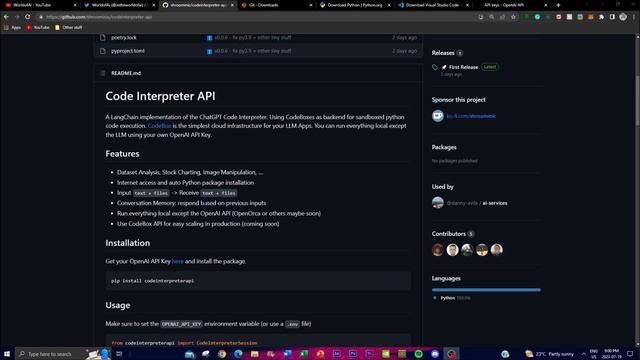The image size is (640, 360).
Task: Open the README.md outline list icon
Action: click(x=102, y=73)
